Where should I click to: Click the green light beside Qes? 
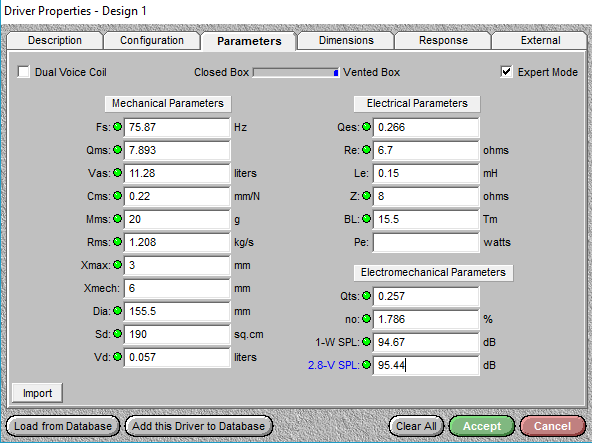pos(366,127)
